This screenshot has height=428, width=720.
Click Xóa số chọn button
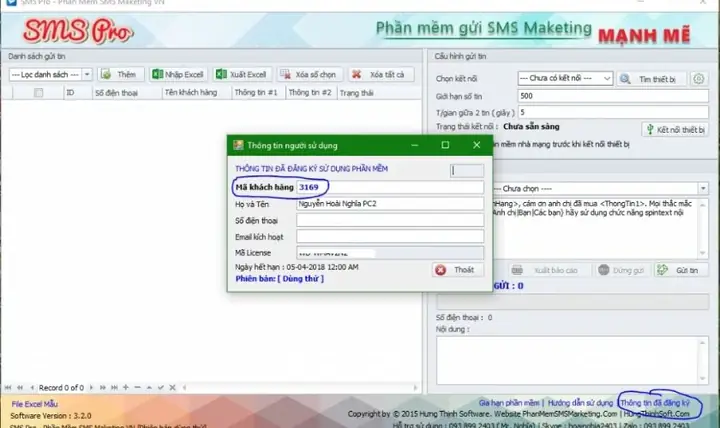pyautogui.click(x=309, y=74)
